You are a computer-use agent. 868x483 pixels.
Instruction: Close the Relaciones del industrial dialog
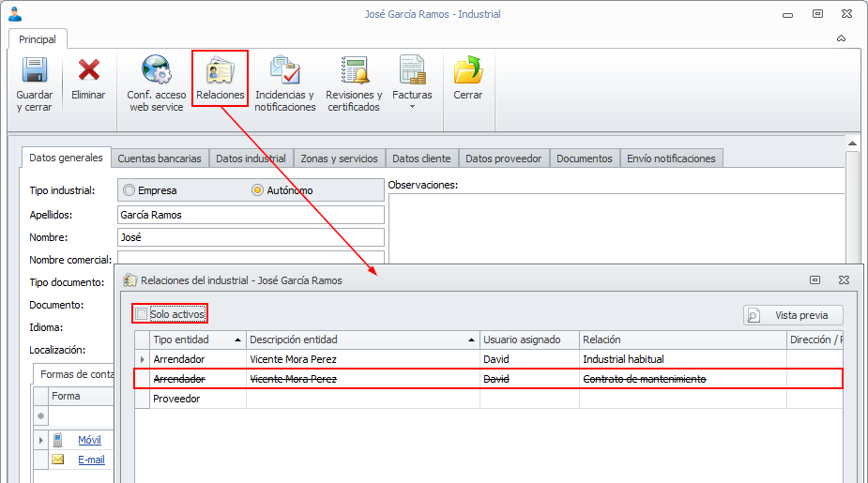point(844,279)
